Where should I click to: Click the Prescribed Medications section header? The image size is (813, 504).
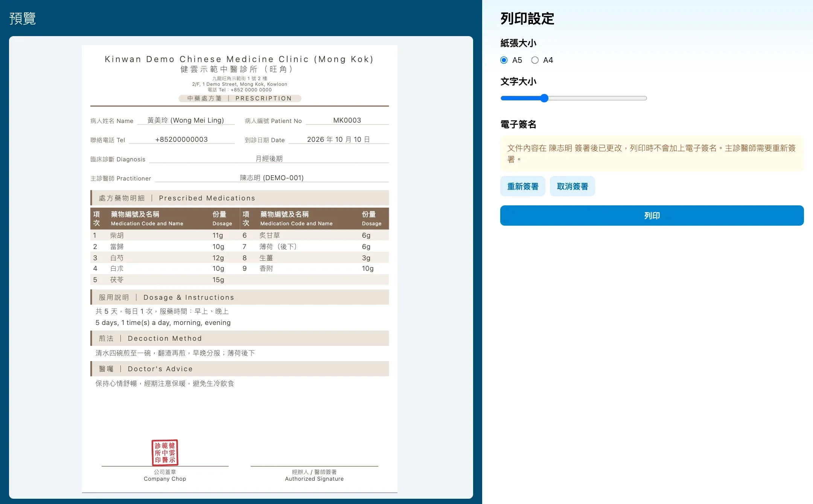click(x=240, y=198)
